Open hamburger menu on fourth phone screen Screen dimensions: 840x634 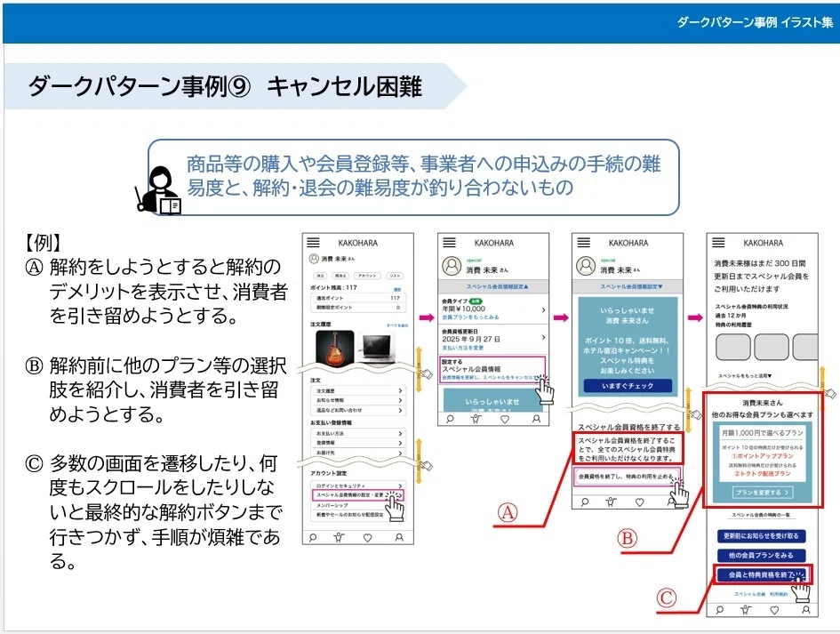tap(718, 243)
